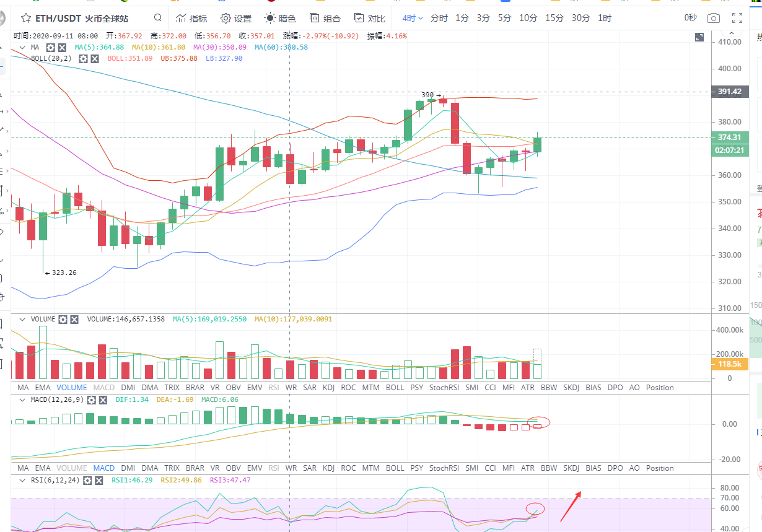762x532 pixels.
Task: Enter fullscreen mode via top-right icon
Action: pyautogui.click(x=737, y=19)
